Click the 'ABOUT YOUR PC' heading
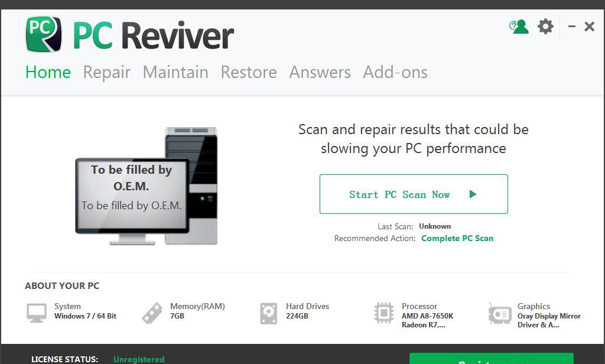 (x=62, y=286)
